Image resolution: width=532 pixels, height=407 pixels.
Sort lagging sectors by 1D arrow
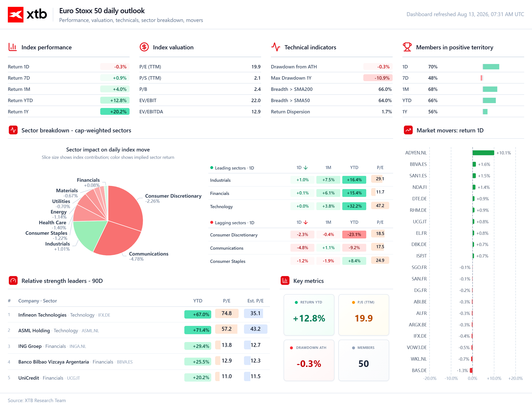306,222
